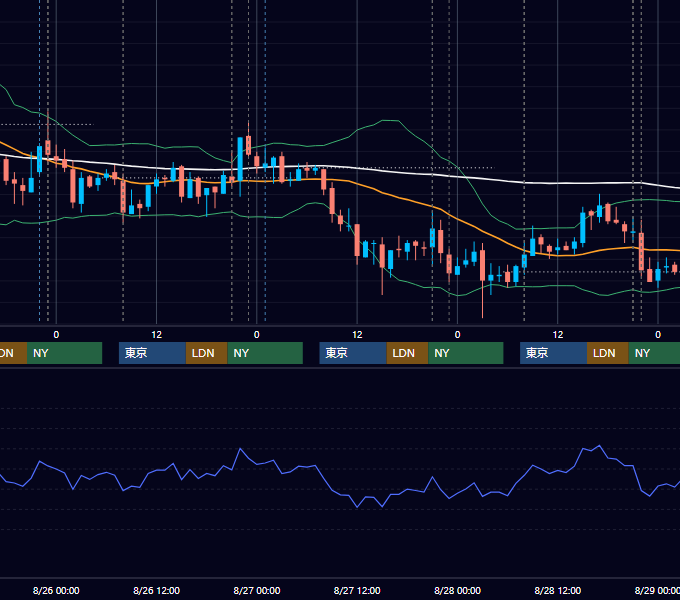The width and height of the screenshot is (680, 600).
Task: Click the 8/28 00:00 date label
Action: (458, 590)
